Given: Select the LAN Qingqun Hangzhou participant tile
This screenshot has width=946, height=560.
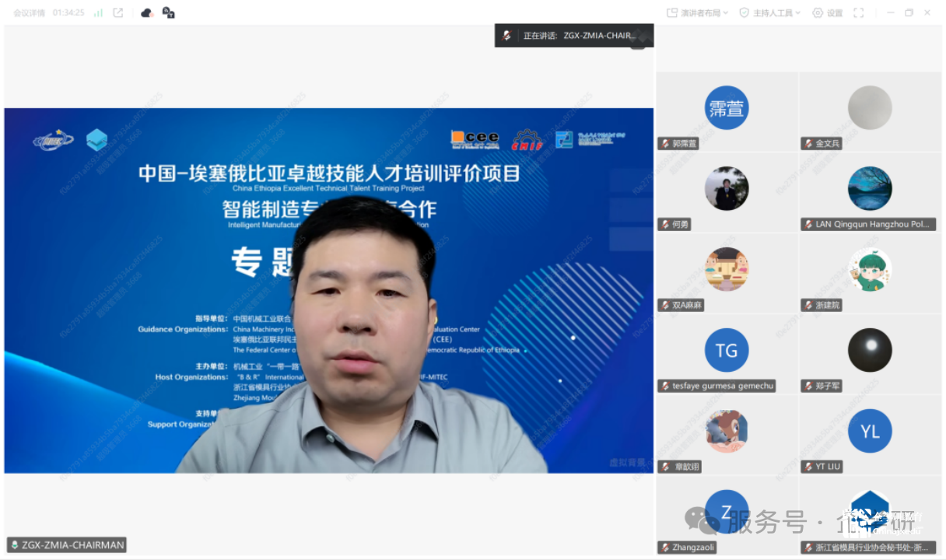Looking at the screenshot, I should pyautogui.click(x=870, y=189).
